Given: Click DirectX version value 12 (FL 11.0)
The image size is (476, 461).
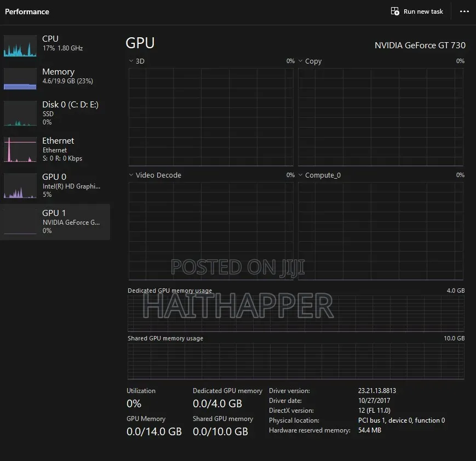Looking at the screenshot, I should [x=374, y=411].
